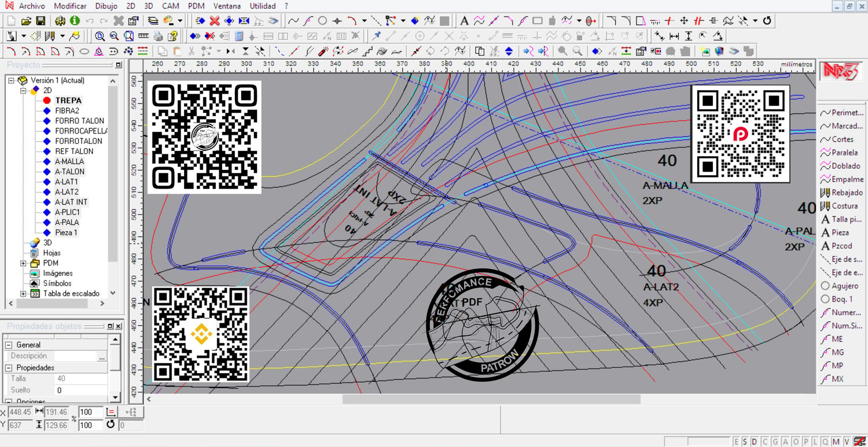Click the circle drawing tool
Viewport: 868px width, 447px height.
point(323,21)
